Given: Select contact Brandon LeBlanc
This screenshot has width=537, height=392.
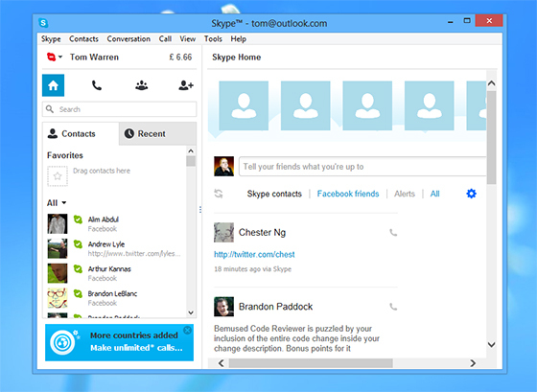Looking at the screenshot, I should click(x=116, y=298).
